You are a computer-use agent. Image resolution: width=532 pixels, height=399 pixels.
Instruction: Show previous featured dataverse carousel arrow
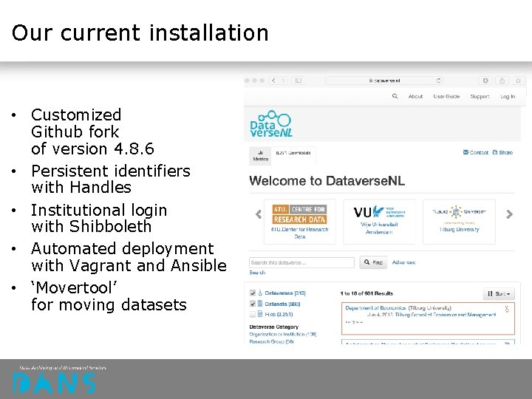point(259,214)
